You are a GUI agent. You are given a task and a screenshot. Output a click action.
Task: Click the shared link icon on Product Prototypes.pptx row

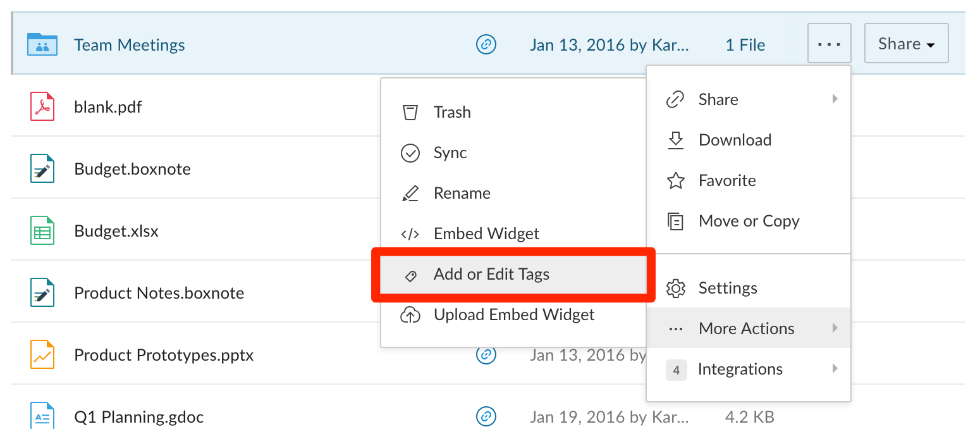tap(486, 355)
